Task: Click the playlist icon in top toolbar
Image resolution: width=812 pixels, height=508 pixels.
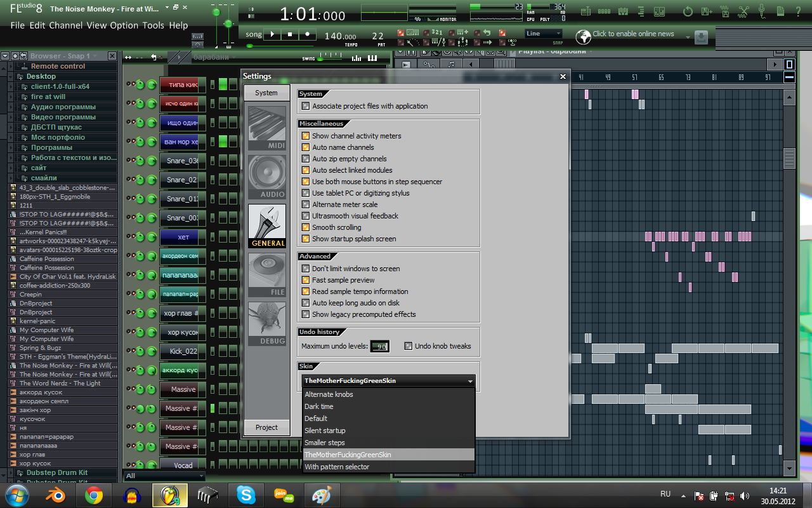Action: tap(586, 11)
